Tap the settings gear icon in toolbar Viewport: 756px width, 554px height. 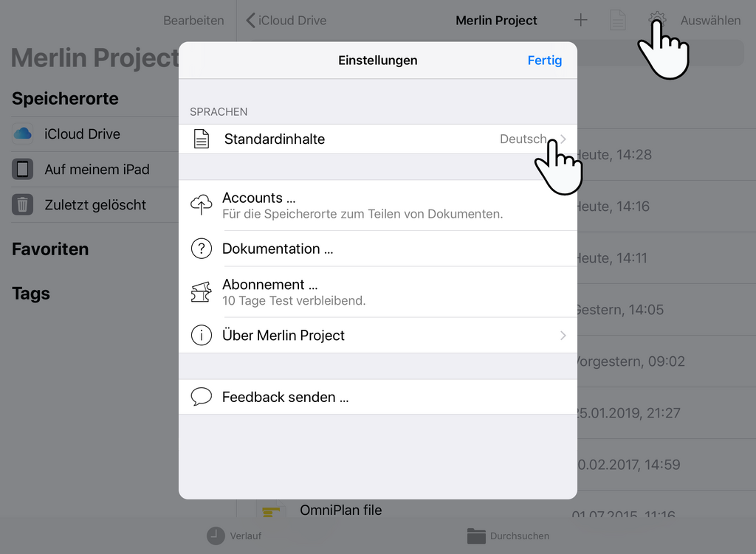click(x=656, y=20)
